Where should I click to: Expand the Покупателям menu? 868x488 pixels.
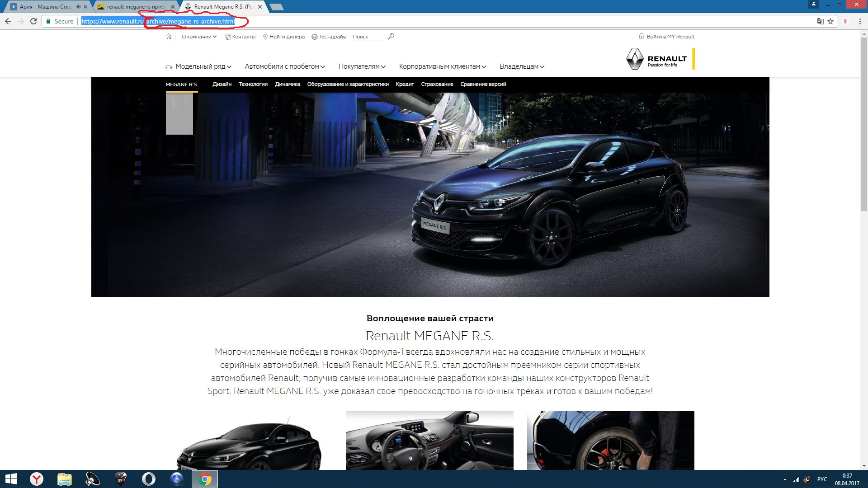(362, 66)
